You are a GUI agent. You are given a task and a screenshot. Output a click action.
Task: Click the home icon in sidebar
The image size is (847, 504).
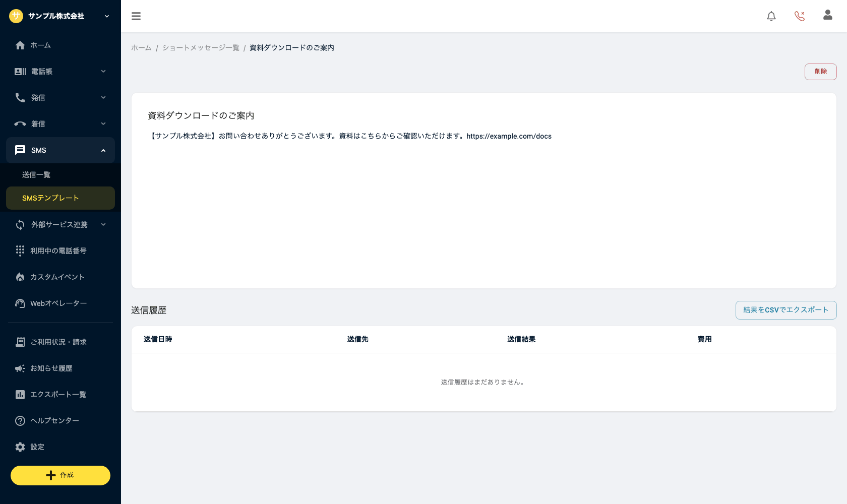(20, 45)
